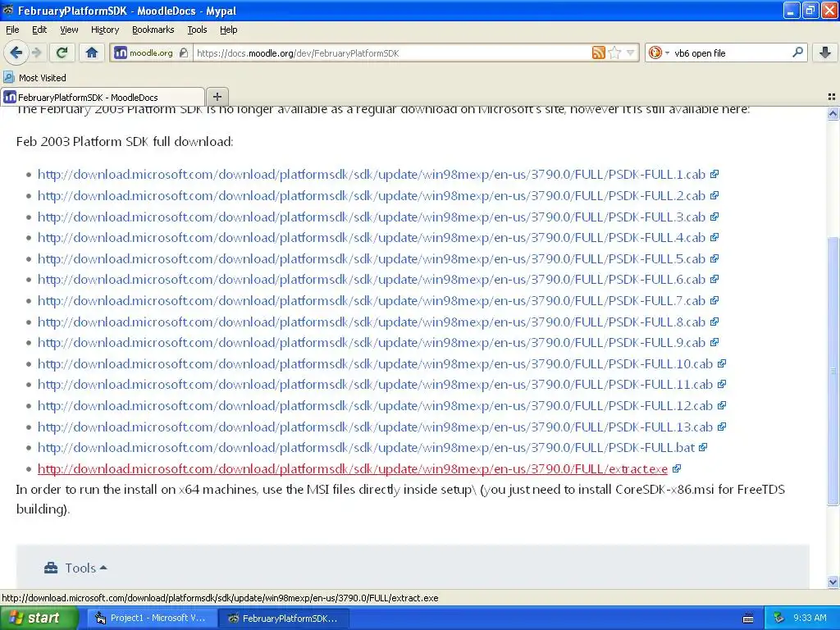This screenshot has height=630, width=840.
Task: Open the Tools menu in menu bar
Action: click(197, 30)
